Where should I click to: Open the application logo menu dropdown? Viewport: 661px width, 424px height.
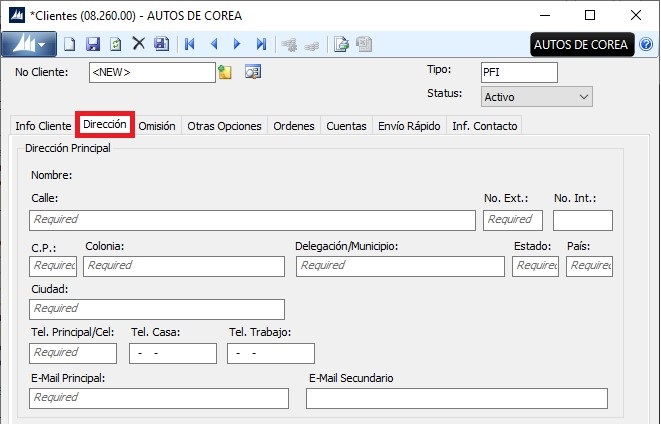pos(28,44)
